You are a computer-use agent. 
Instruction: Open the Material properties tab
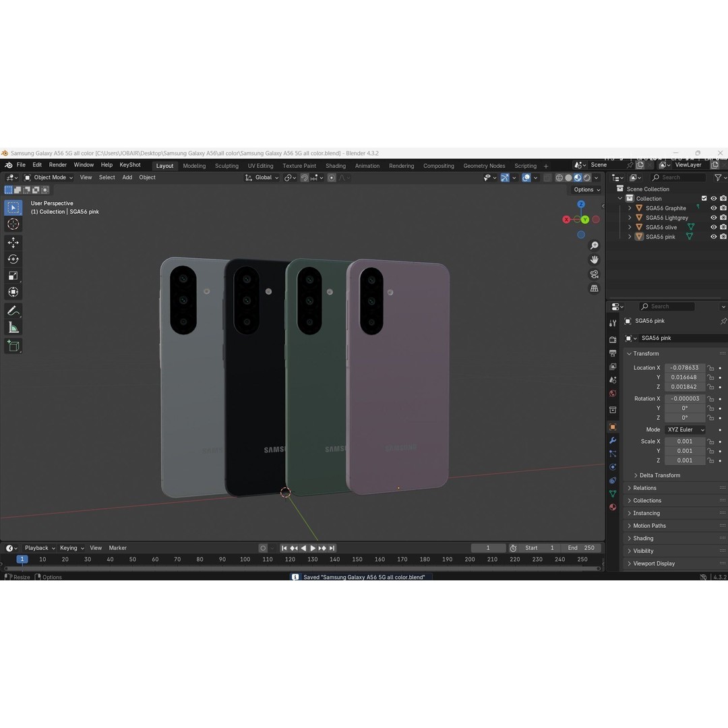pyautogui.click(x=613, y=507)
